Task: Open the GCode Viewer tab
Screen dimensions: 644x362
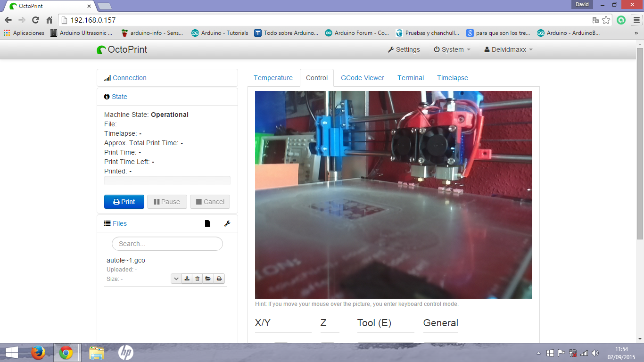Action: click(363, 78)
